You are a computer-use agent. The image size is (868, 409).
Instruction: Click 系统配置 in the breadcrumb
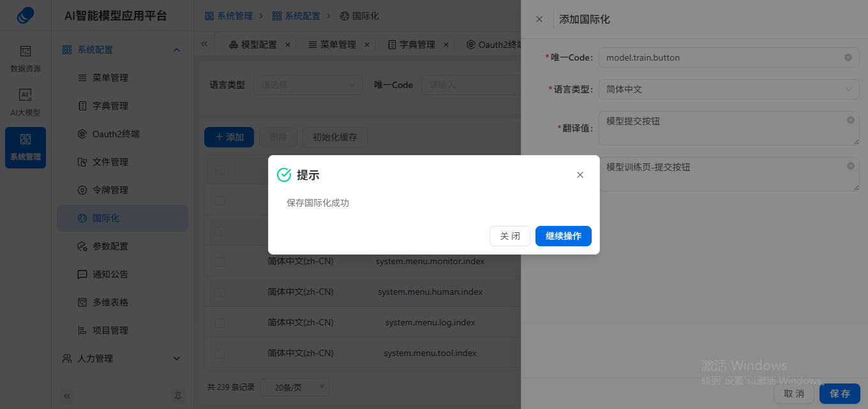[x=296, y=15]
